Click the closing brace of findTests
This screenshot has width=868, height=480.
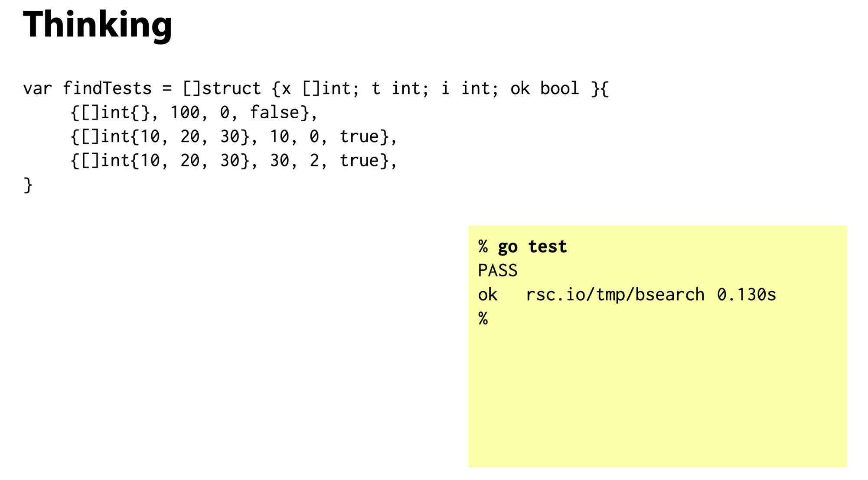coord(28,185)
